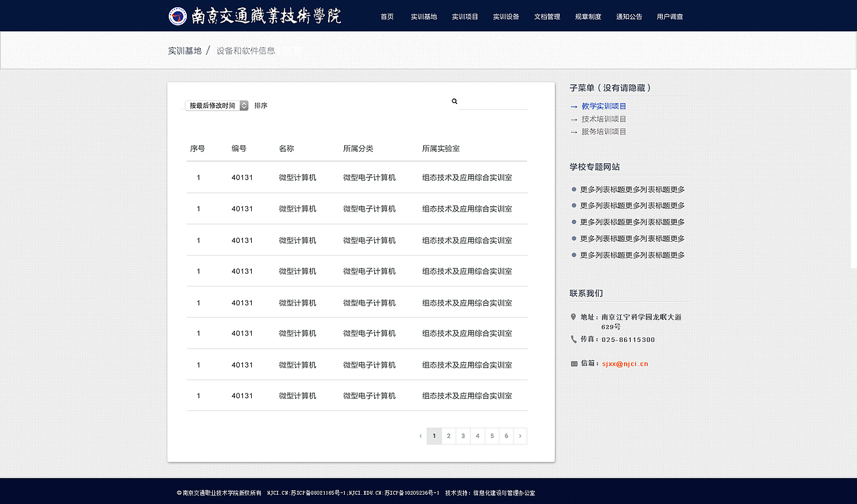Open 实训设备 navigation menu item
Viewport: 857px width, 504px height.
click(x=506, y=17)
